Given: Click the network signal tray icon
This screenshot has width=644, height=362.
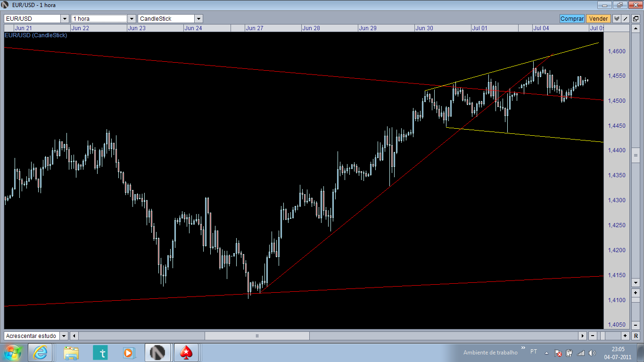Looking at the screenshot, I should click(x=580, y=353).
